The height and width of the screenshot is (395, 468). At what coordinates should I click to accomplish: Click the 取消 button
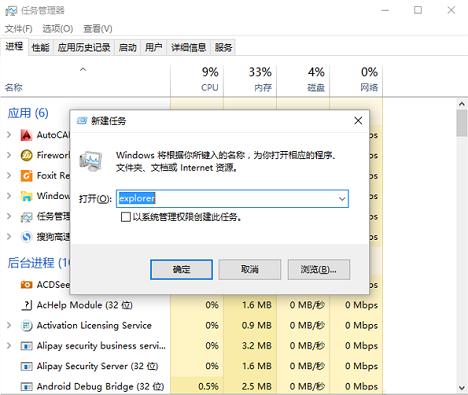click(x=250, y=269)
